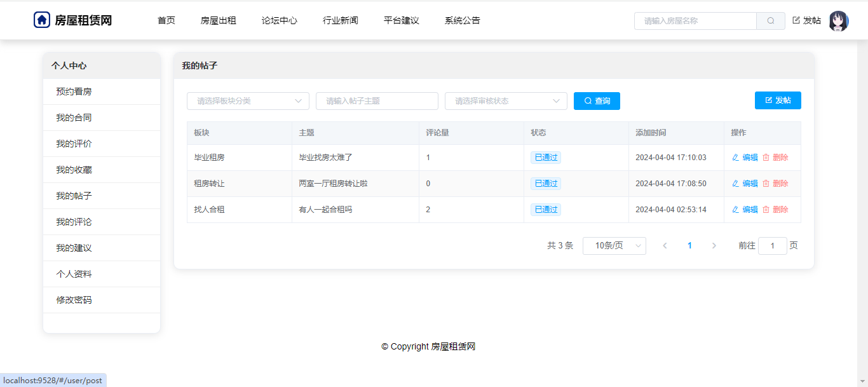This screenshot has height=387, width=868.
Task: Open 房屋出租 from the navigation bar
Action: [218, 20]
